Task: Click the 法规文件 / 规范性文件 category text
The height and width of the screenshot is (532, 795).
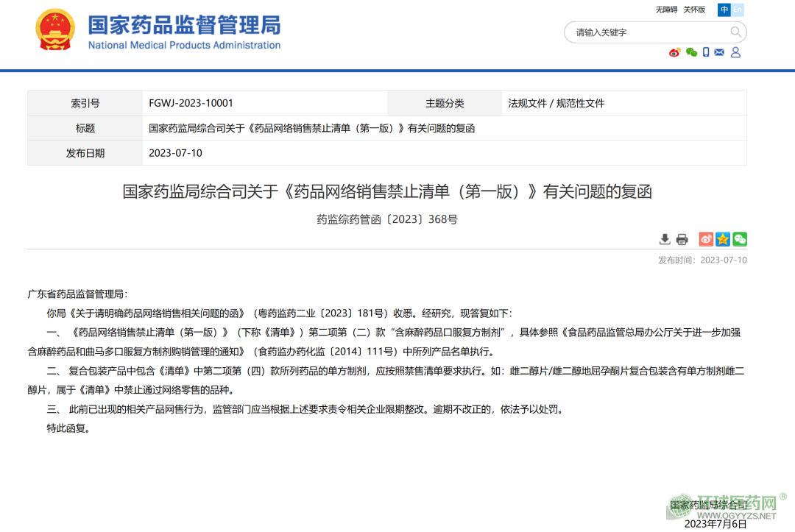Action: coord(556,103)
